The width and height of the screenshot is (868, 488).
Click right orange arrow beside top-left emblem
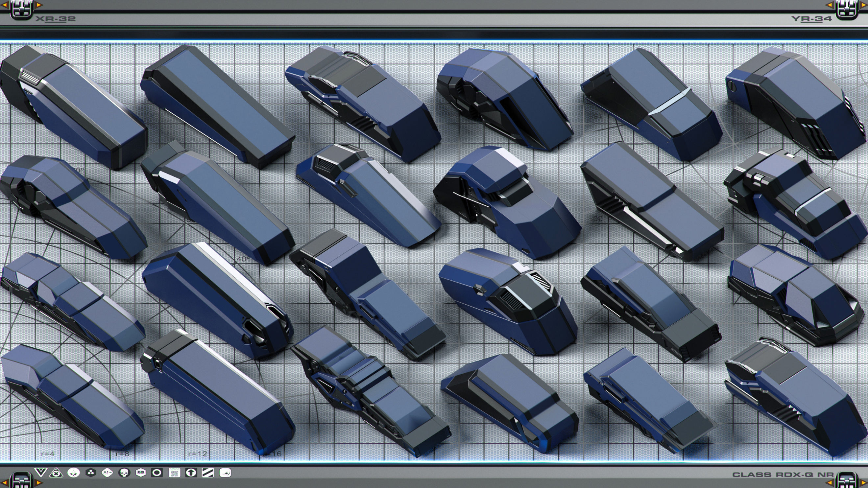point(39,5)
